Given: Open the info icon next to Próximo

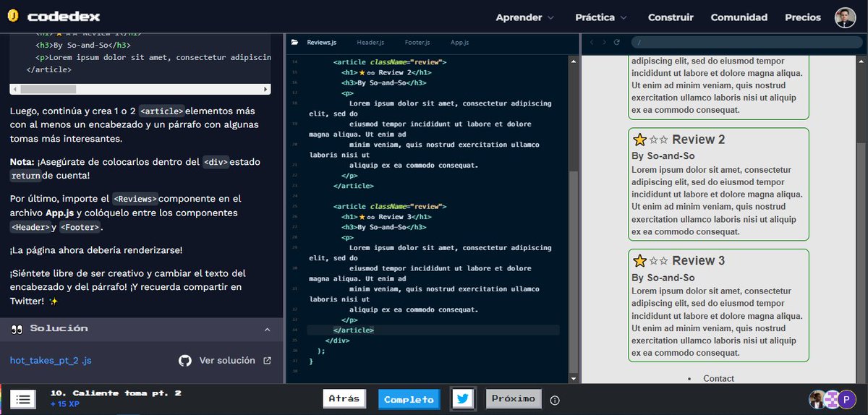Looking at the screenshot, I should [555, 400].
